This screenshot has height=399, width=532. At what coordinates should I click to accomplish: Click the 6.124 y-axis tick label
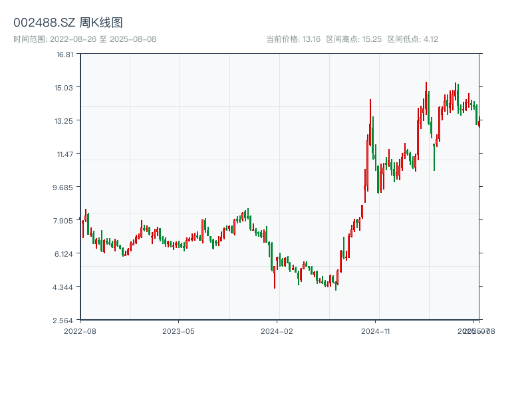[x=65, y=254]
